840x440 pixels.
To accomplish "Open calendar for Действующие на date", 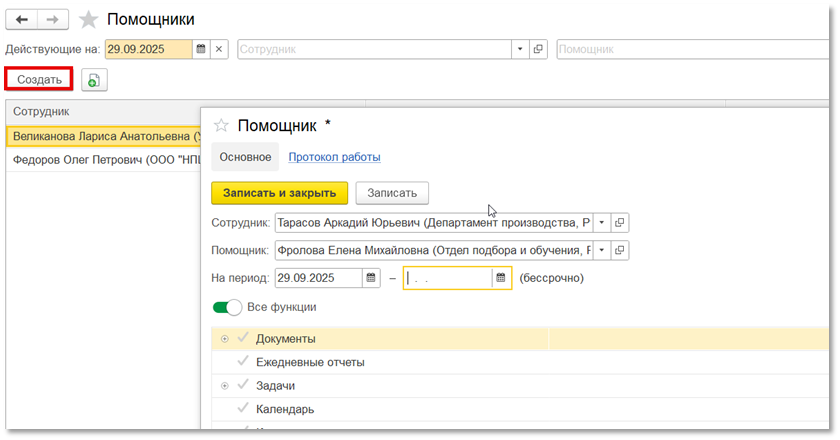I will point(200,48).
